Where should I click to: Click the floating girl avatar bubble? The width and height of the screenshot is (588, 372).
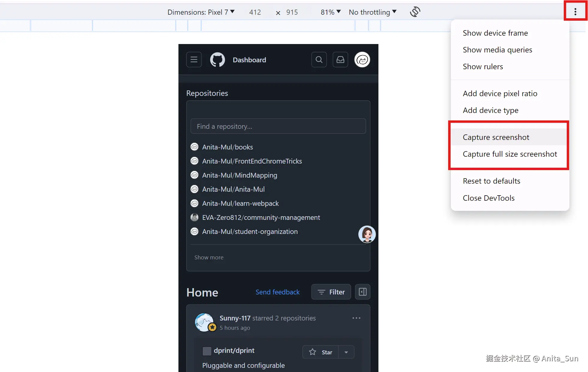[x=367, y=234]
